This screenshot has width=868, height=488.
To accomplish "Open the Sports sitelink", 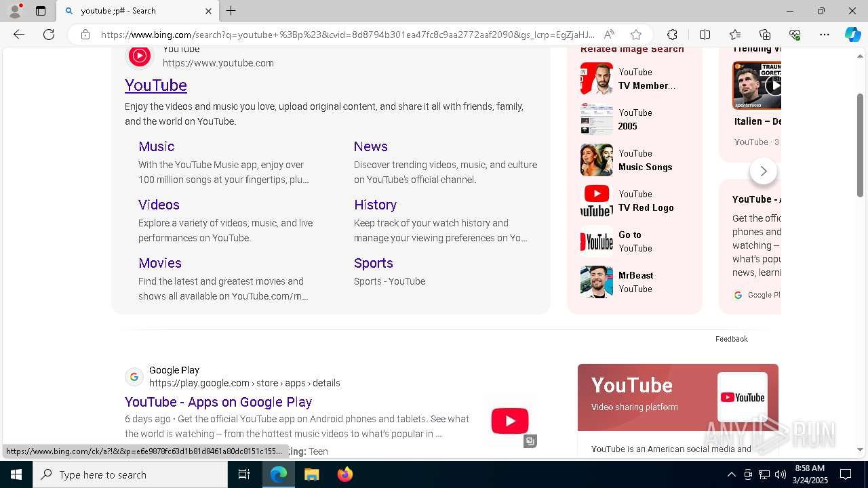I will coord(374,263).
